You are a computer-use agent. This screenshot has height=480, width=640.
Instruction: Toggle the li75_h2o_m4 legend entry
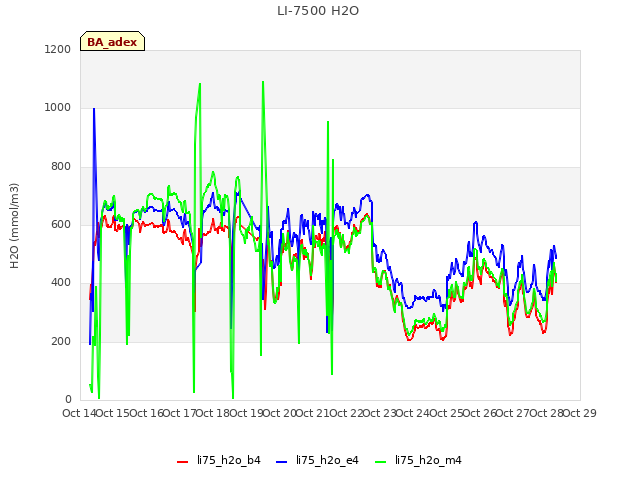418,460
